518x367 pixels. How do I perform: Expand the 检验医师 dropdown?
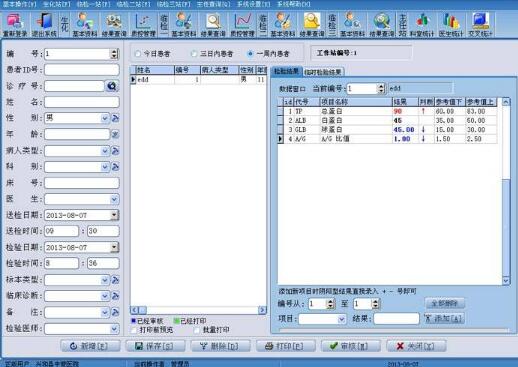(x=114, y=329)
